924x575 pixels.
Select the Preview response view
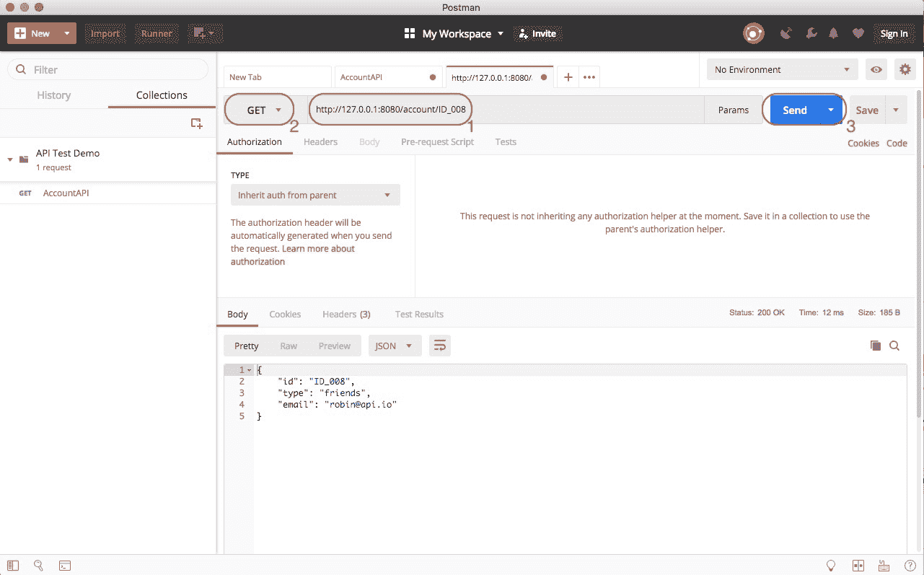click(335, 346)
